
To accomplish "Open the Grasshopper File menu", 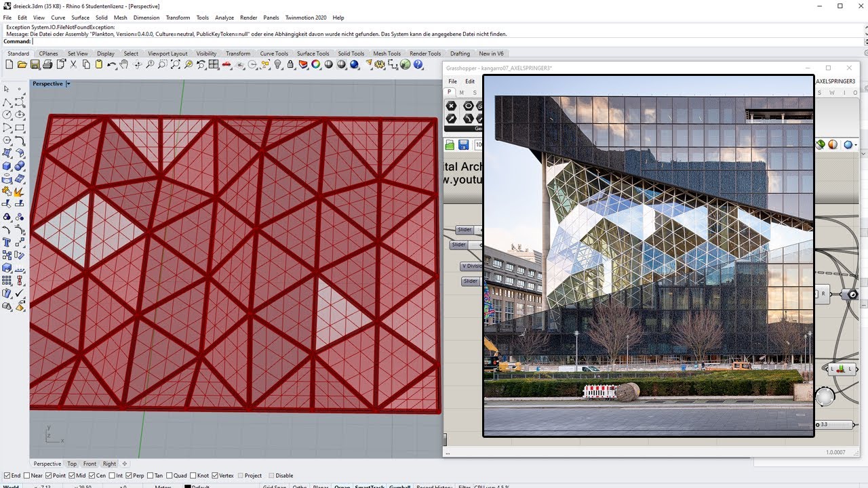I will pos(452,81).
